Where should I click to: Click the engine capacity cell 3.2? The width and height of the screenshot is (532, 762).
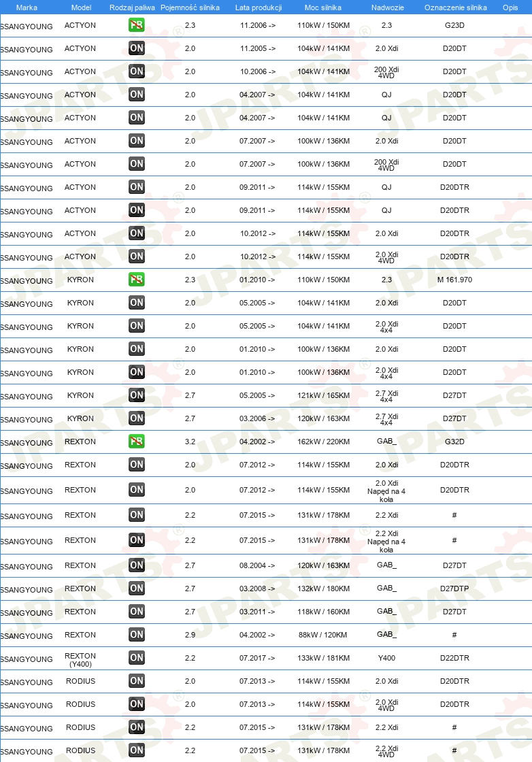coord(190,442)
